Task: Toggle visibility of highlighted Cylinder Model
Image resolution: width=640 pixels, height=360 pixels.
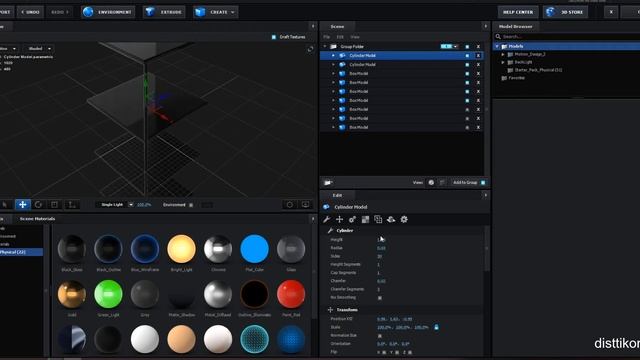Action: coord(467,56)
